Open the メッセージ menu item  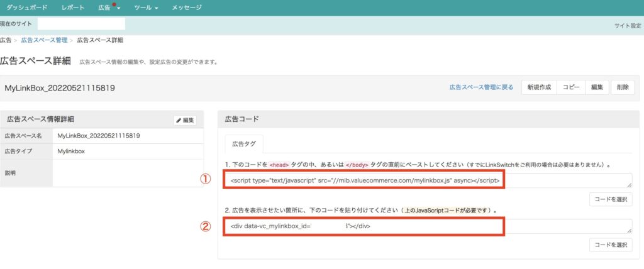tap(187, 8)
